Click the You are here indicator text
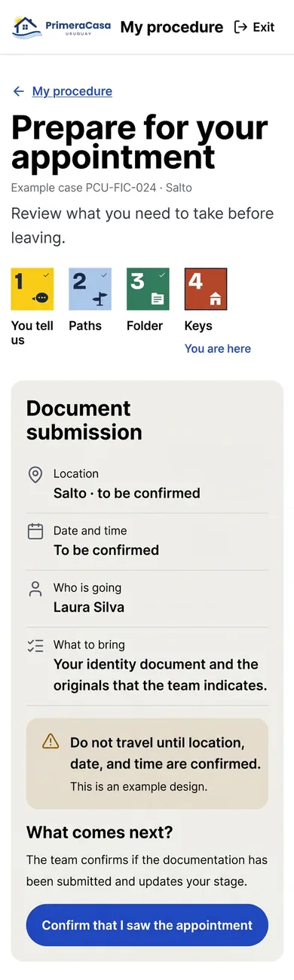Image resolution: width=294 pixels, height=980 pixels. (218, 348)
